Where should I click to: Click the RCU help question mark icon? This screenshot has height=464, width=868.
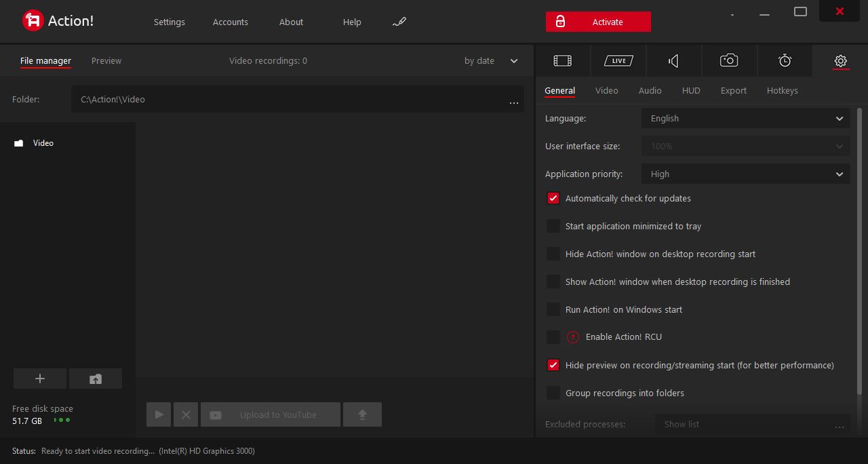(573, 337)
